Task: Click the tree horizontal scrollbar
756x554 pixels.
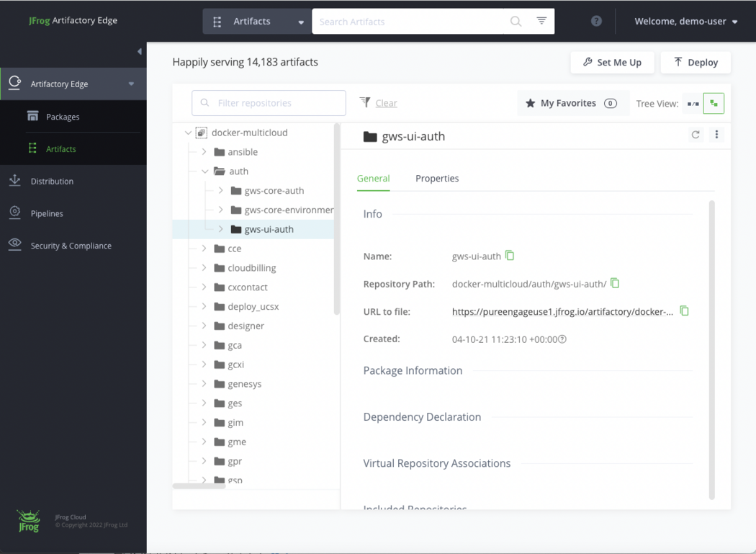Action: coord(199,486)
